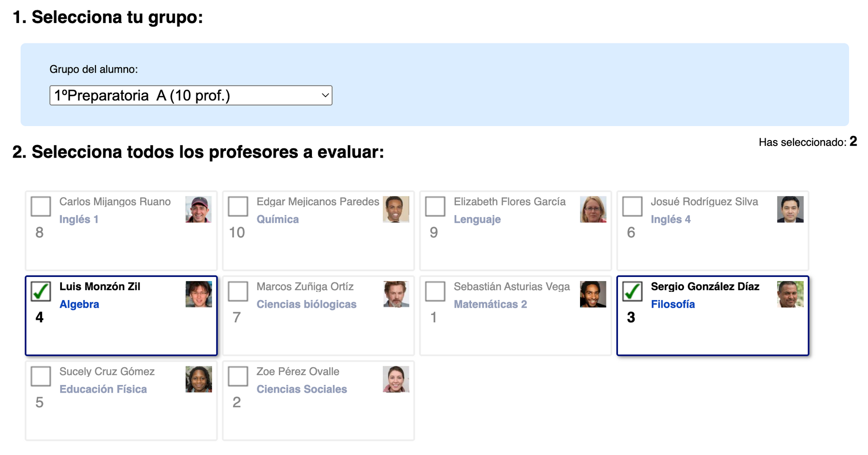868x455 pixels.
Task: Check the Sebastián Asturias Vega checkbox
Action: point(435,291)
